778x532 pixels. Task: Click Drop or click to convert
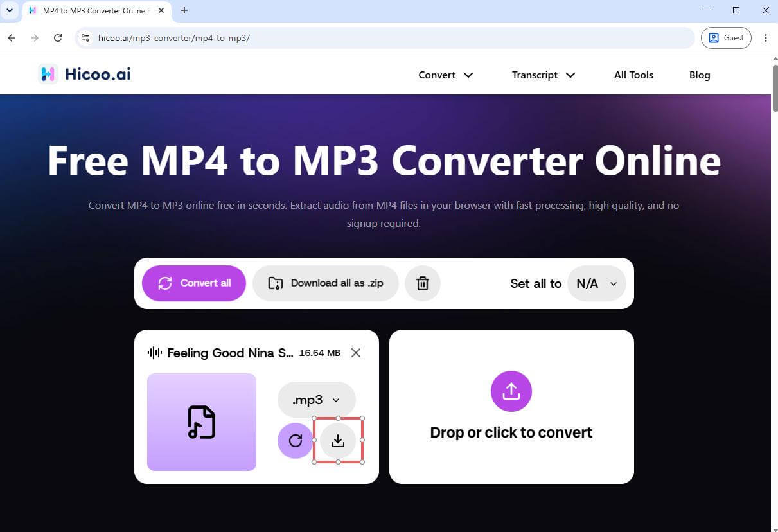(511, 432)
